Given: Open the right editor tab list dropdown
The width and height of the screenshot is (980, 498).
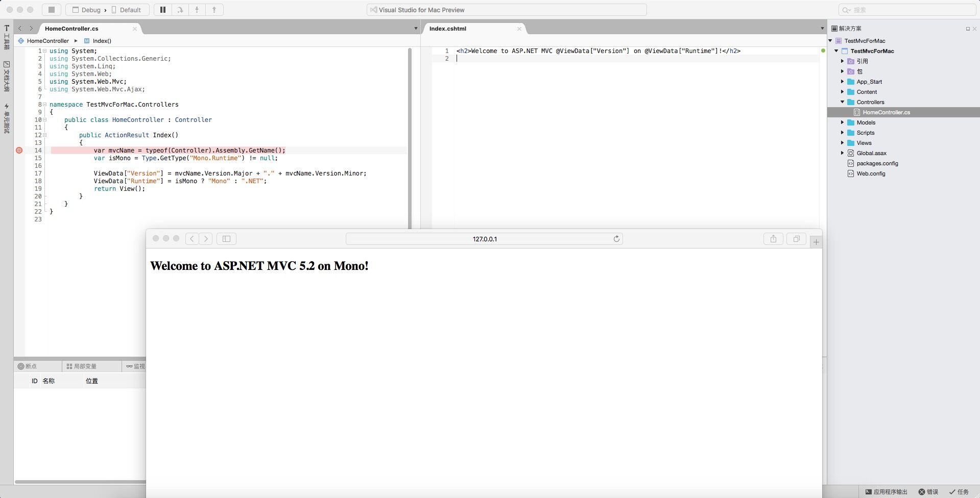Looking at the screenshot, I should (x=822, y=29).
